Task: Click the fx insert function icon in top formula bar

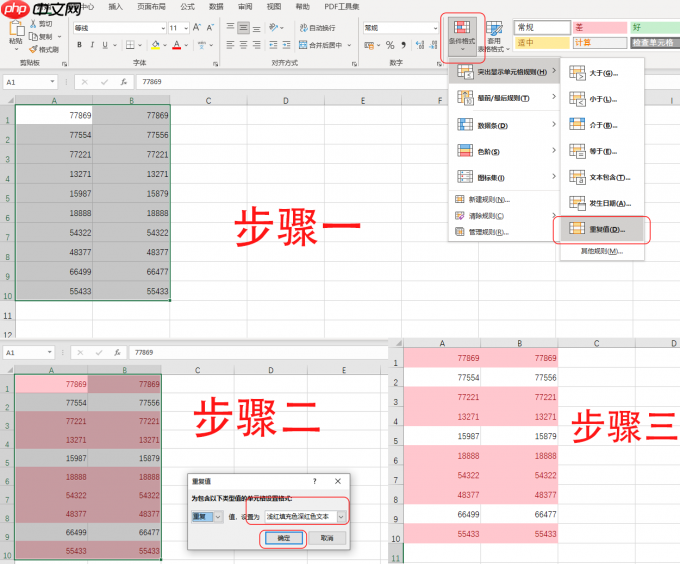Action: [x=124, y=82]
